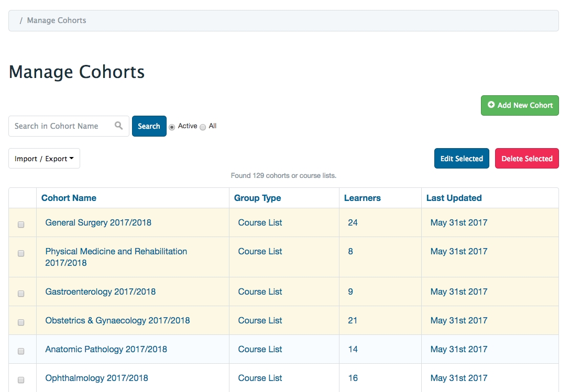Image resolution: width=570 pixels, height=392 pixels.
Task: Open the Ophthalmology 2017/2018 cohort link
Action: coord(96,378)
